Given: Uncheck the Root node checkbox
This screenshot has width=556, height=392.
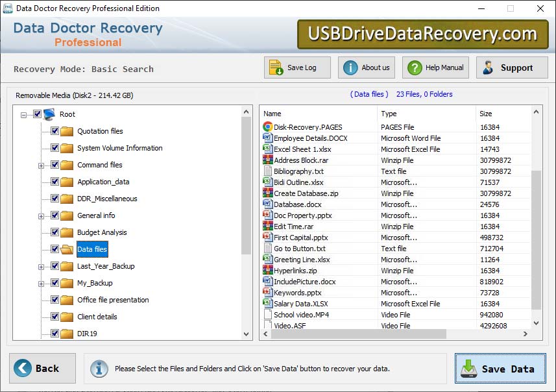Looking at the screenshot, I should click(x=36, y=114).
